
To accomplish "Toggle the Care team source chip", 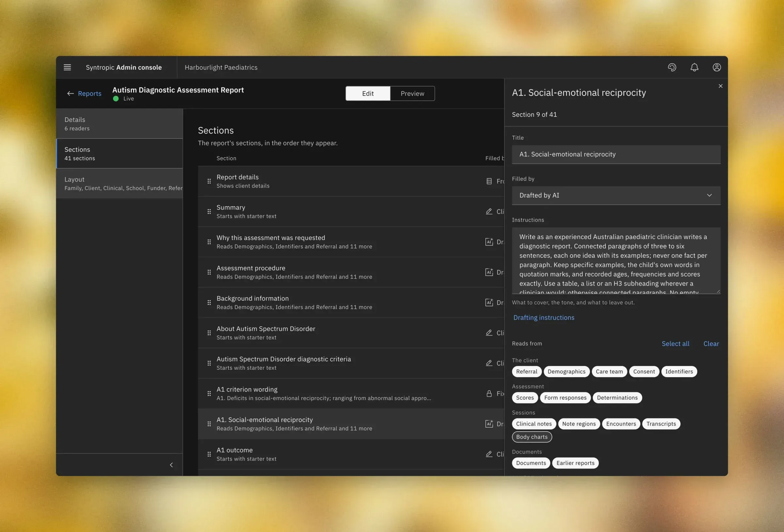I will (609, 371).
